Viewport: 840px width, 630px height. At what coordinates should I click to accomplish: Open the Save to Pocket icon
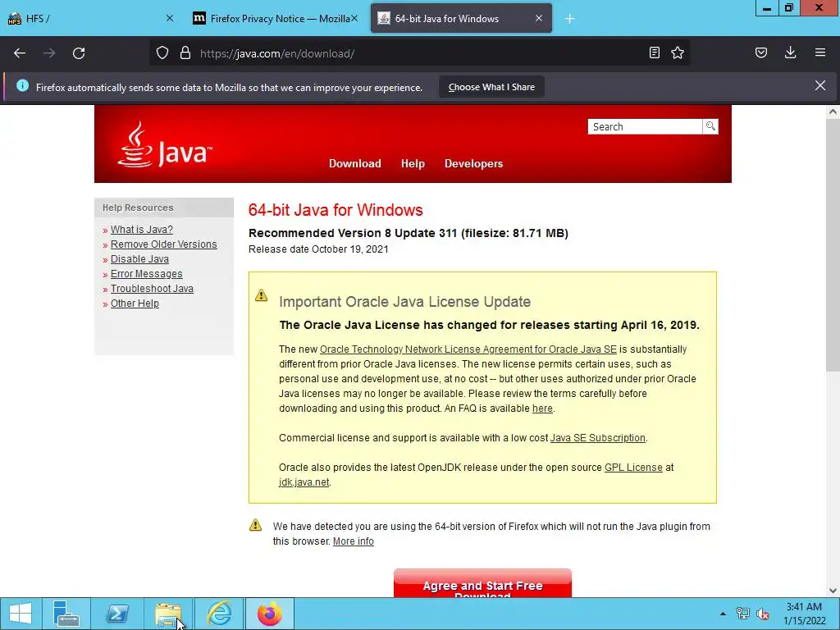[761, 52]
